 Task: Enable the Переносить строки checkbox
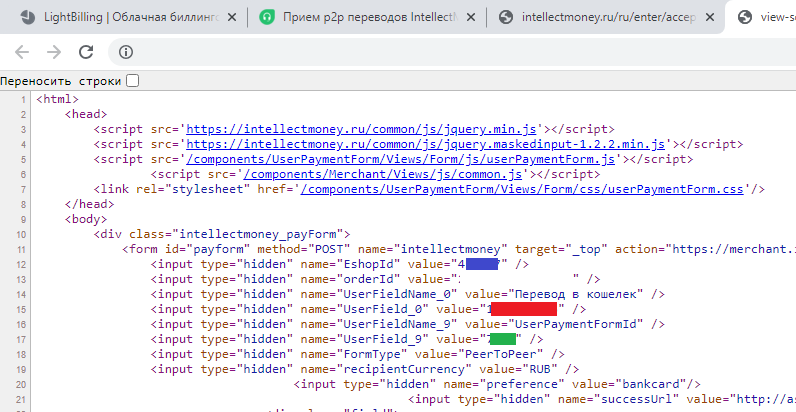pos(132,81)
